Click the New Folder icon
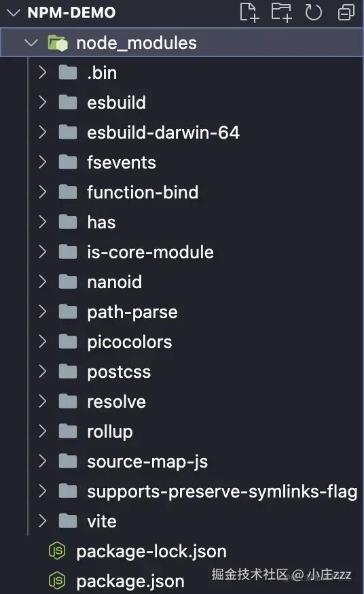 click(x=281, y=12)
